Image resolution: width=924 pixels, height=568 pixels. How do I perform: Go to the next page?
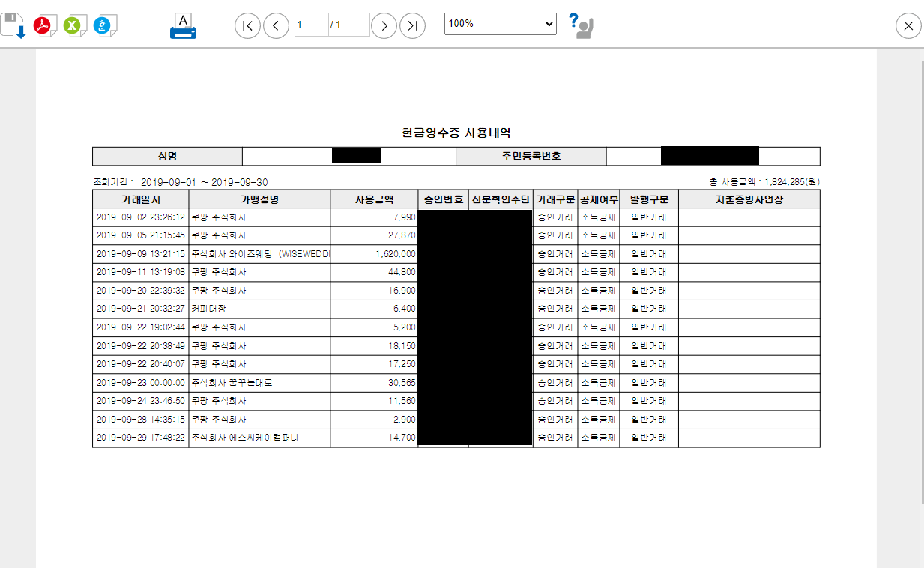tap(384, 25)
